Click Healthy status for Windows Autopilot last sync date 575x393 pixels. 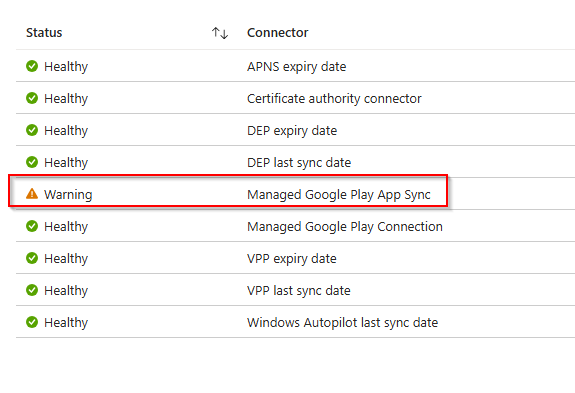[66, 323]
